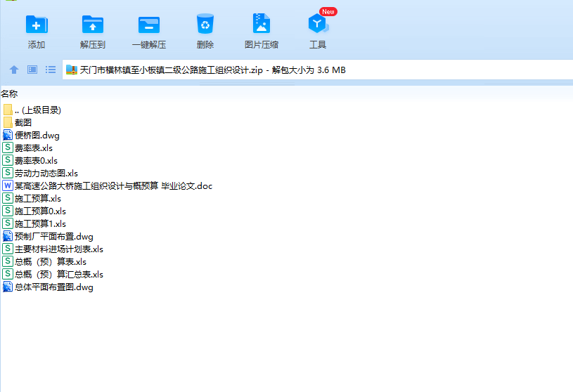Image resolution: width=573 pixels, height=392 pixels.
Task: Select 某高速公路大桥施工组织设计与概预算 毕业论文.doc
Action: (114, 185)
